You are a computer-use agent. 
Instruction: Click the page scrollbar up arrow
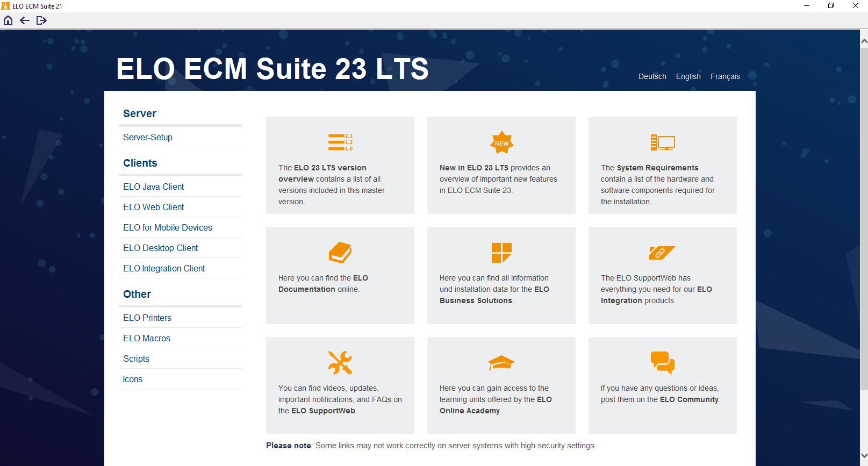click(x=864, y=41)
